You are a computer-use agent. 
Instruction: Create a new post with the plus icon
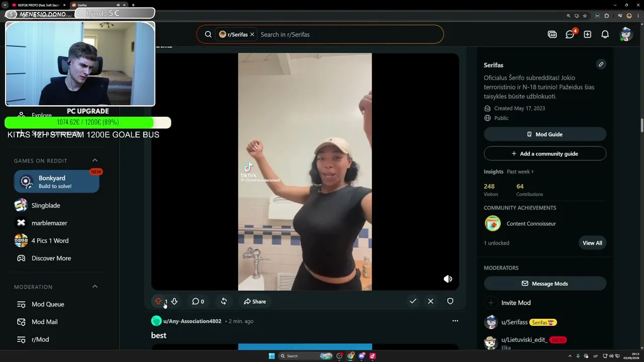point(587,34)
